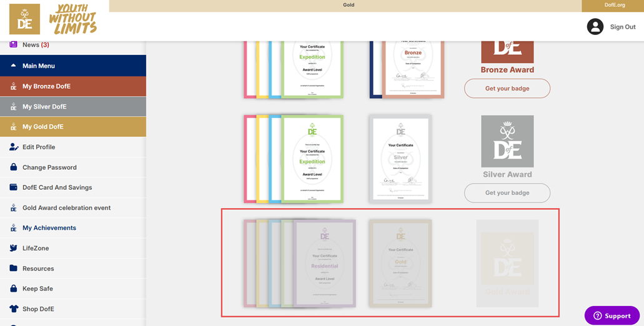
Task: Open the Support chat button
Action: pyautogui.click(x=612, y=315)
